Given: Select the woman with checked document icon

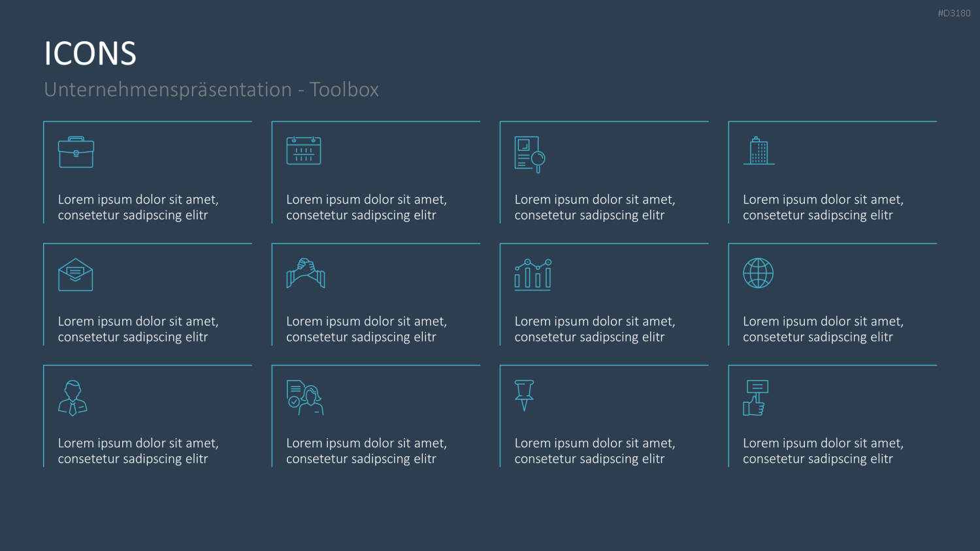Looking at the screenshot, I should tap(305, 398).
